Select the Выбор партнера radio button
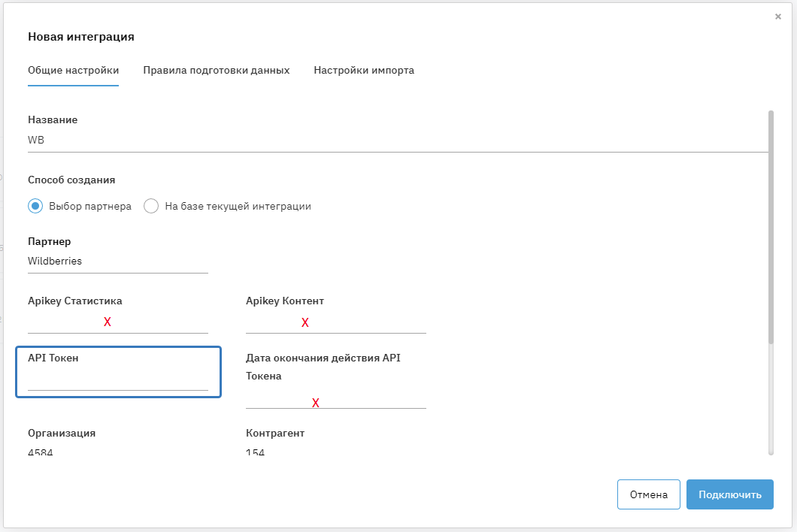The width and height of the screenshot is (797, 532). click(x=35, y=206)
